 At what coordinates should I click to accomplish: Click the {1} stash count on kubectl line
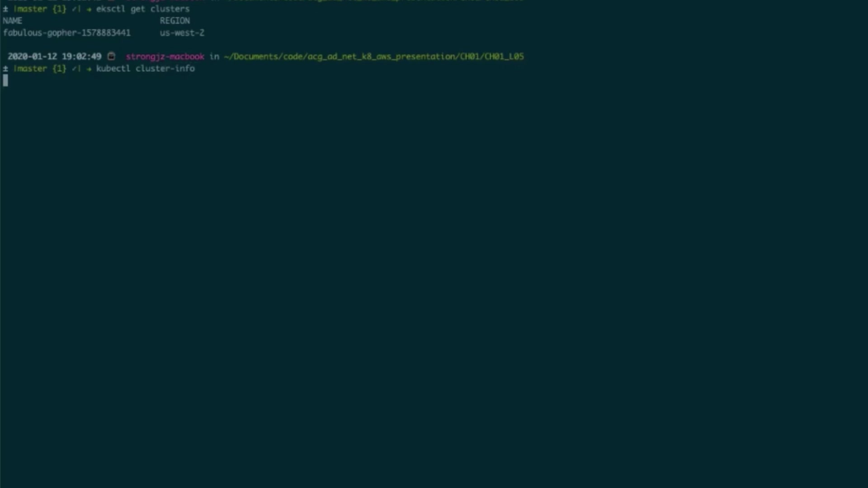[x=59, y=69]
